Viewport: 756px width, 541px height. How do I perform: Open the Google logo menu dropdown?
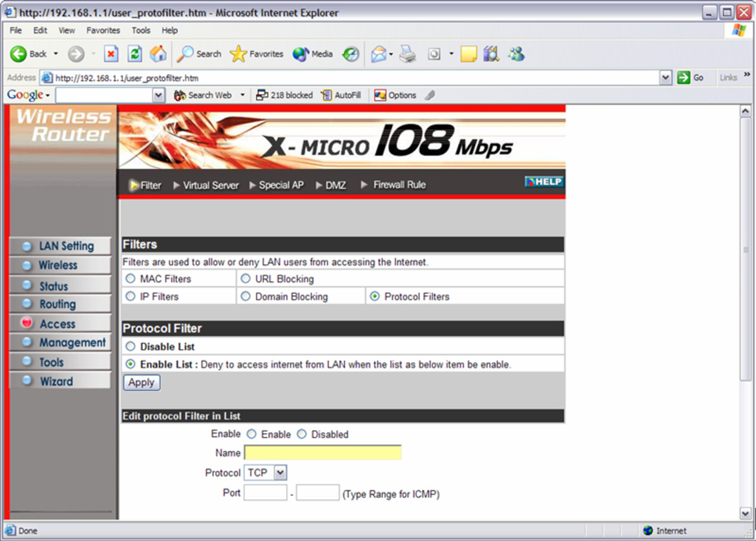(x=48, y=96)
